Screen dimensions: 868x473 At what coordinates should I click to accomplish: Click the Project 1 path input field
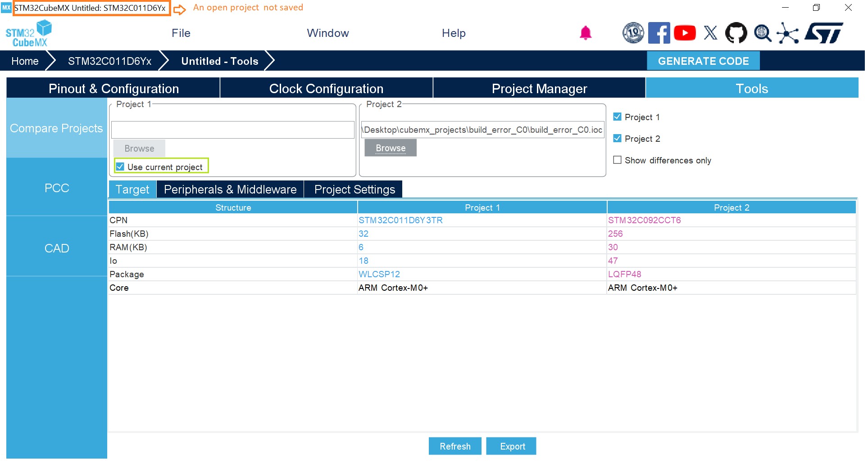[x=233, y=130]
